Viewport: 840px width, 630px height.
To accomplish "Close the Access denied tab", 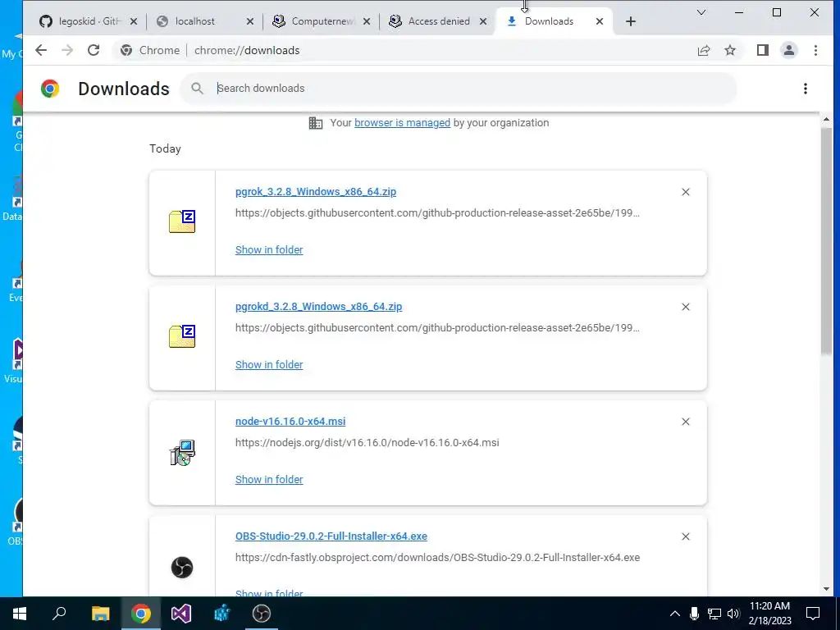I will pyautogui.click(x=482, y=21).
